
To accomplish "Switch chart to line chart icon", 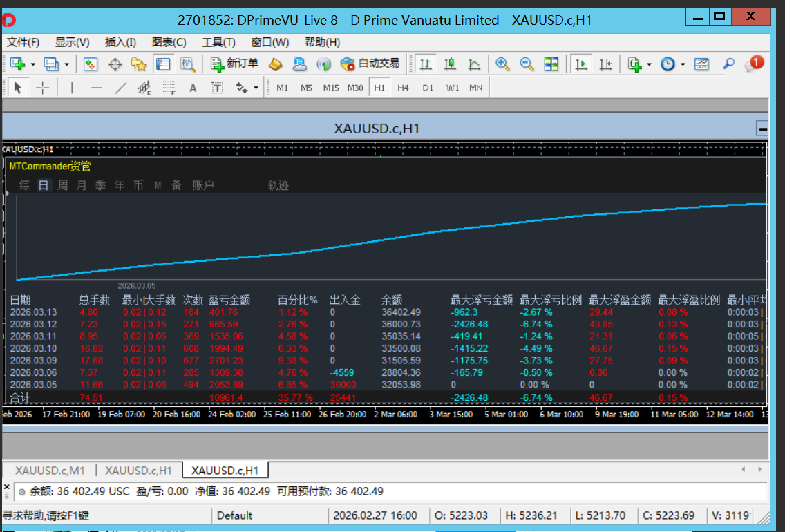I will pos(474,64).
